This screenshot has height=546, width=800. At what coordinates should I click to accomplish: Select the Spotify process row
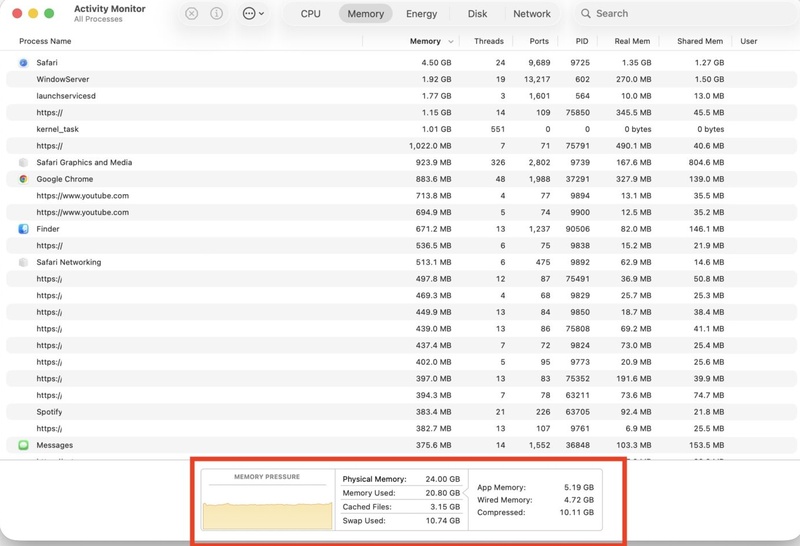[x=401, y=412]
